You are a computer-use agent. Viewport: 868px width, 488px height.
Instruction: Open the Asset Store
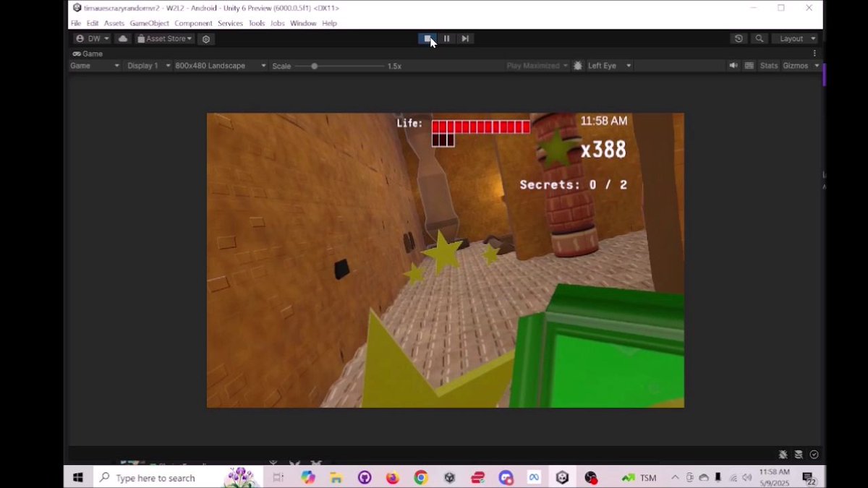[163, 38]
